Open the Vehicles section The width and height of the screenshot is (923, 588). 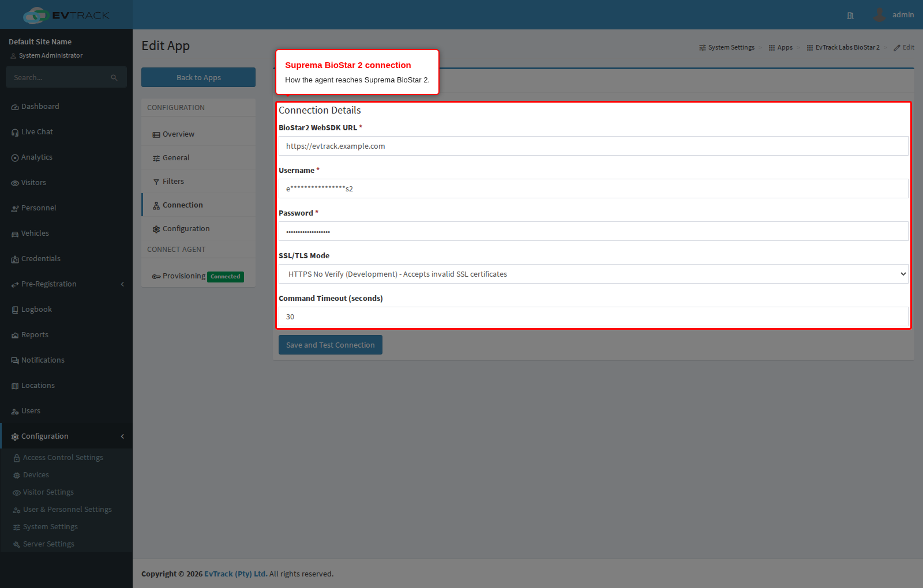pyautogui.click(x=66, y=233)
